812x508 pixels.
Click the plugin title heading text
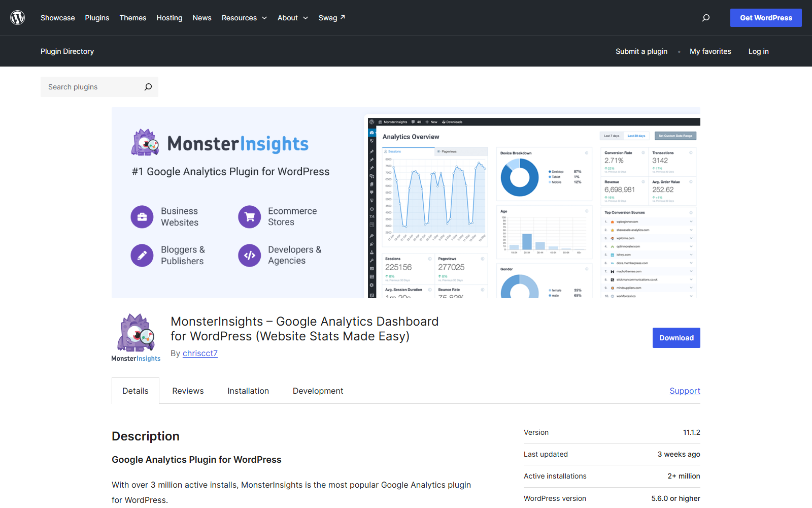click(304, 329)
